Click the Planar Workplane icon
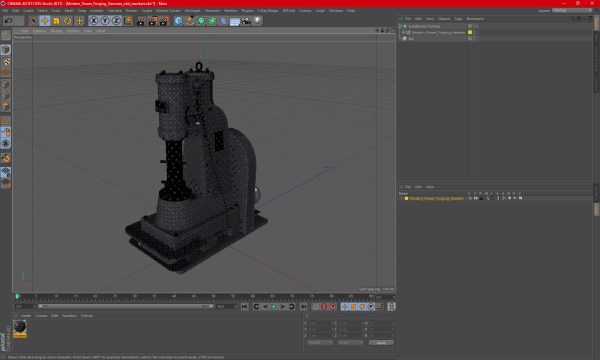 [5, 184]
